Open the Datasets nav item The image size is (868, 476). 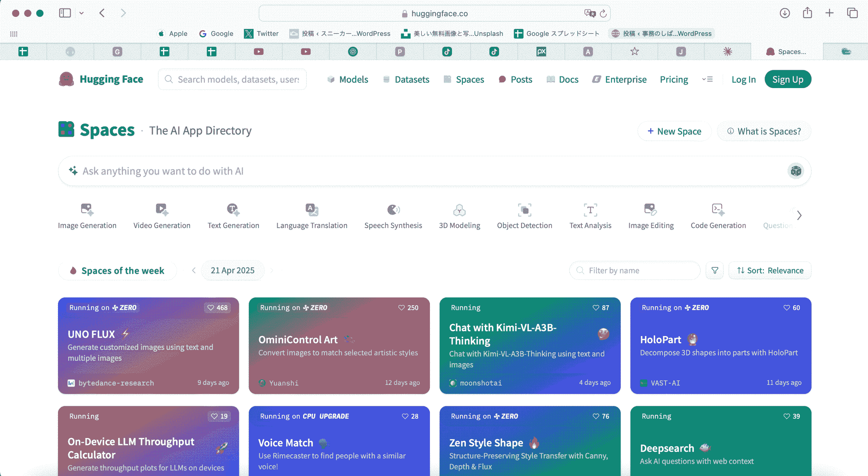(406, 79)
